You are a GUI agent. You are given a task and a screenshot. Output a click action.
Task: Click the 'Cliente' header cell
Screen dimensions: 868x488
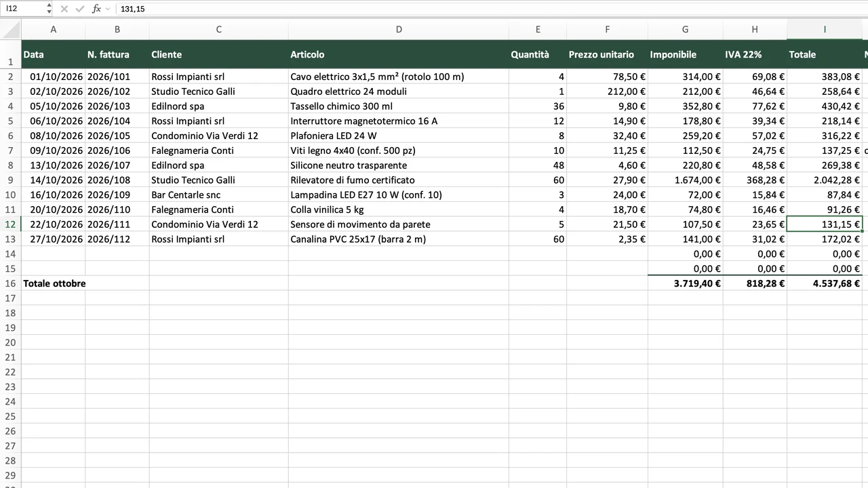[x=219, y=54]
